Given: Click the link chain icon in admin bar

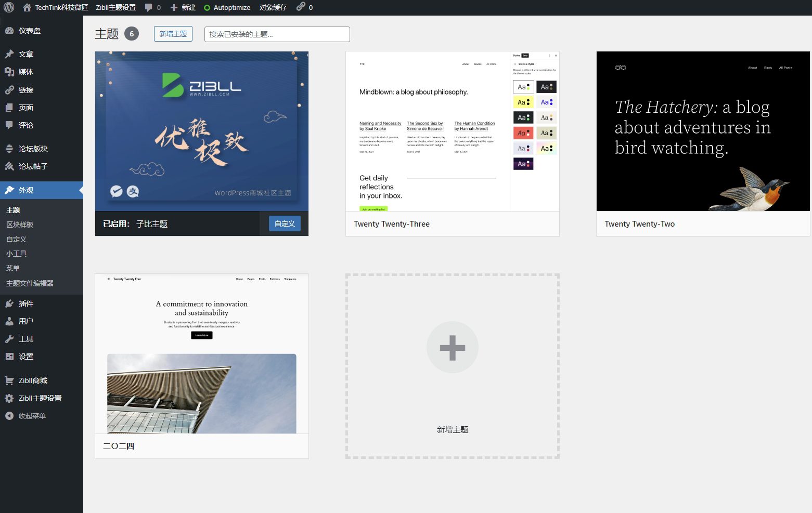Looking at the screenshot, I should 301,7.
